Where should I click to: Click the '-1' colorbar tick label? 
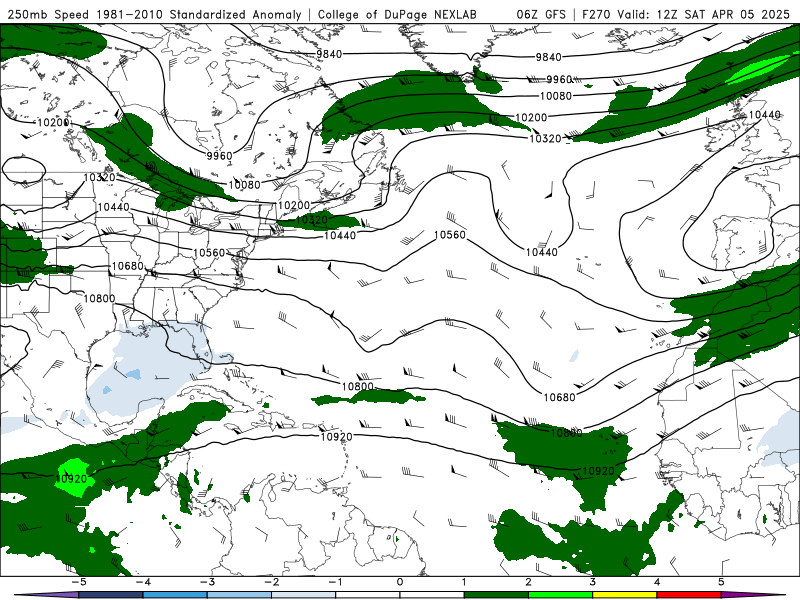tap(336, 582)
